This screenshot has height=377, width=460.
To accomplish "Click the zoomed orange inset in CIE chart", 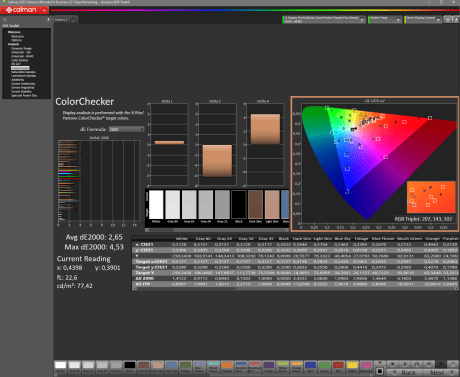I will (431, 197).
